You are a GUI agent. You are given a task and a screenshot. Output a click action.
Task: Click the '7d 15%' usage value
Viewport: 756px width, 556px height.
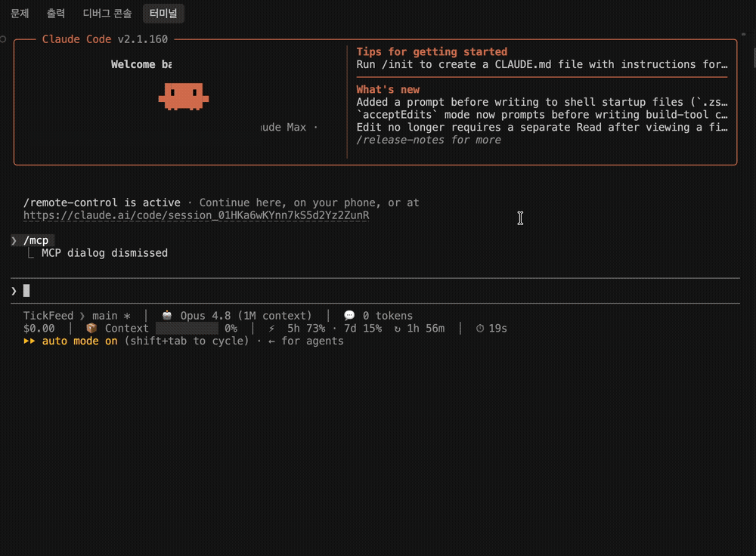point(363,328)
